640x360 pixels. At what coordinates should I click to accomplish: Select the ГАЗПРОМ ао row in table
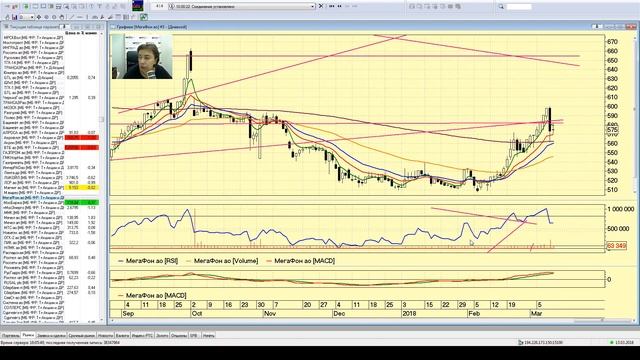50,153
